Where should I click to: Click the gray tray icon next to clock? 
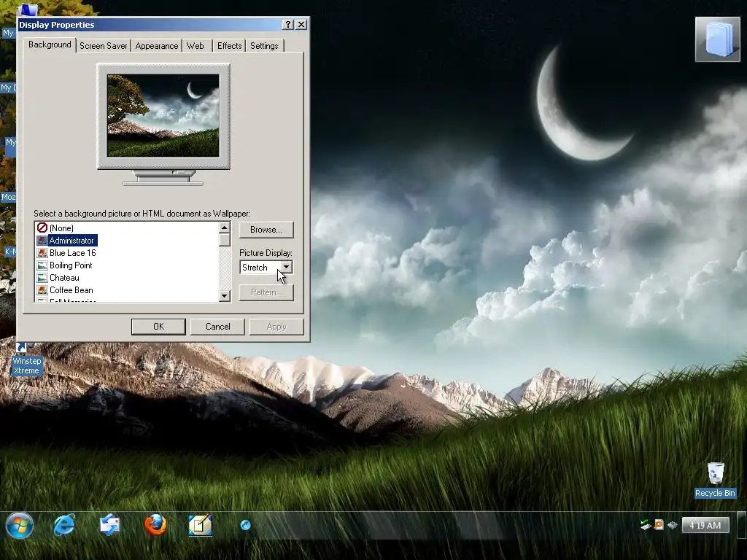point(672,525)
